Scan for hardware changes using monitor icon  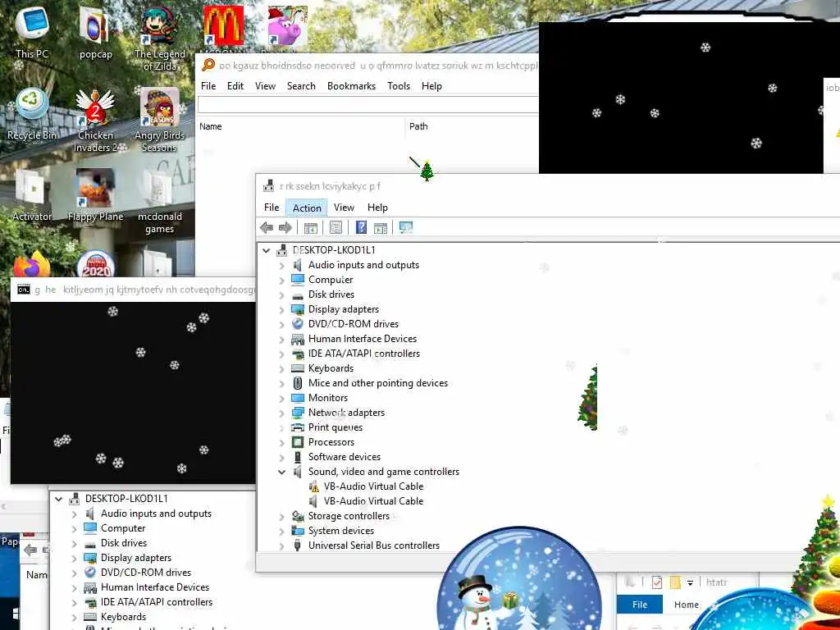(406, 228)
